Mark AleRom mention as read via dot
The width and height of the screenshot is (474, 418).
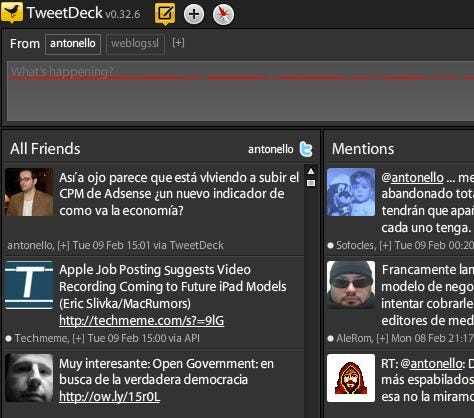pos(330,339)
